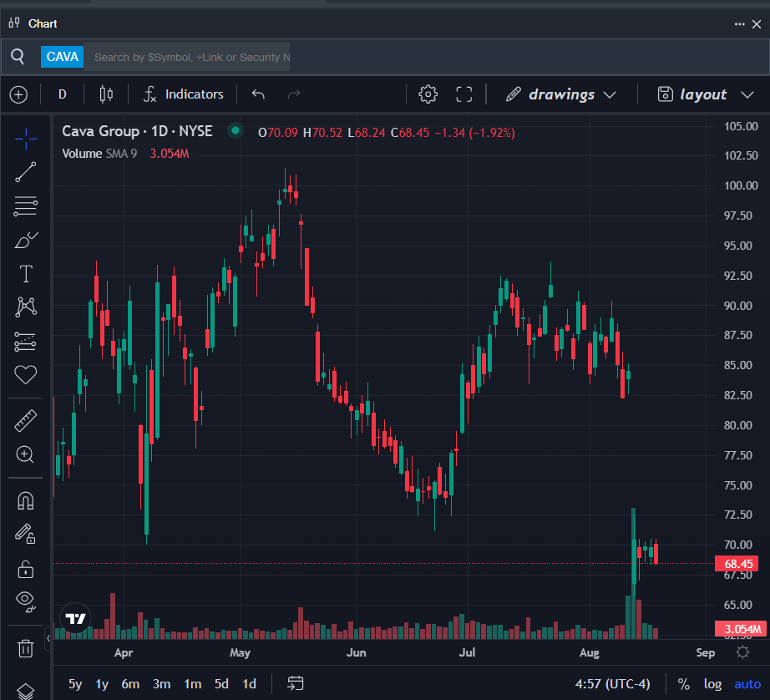Toggle auto scale mode
The height and width of the screenshot is (700, 770).
pyautogui.click(x=747, y=684)
